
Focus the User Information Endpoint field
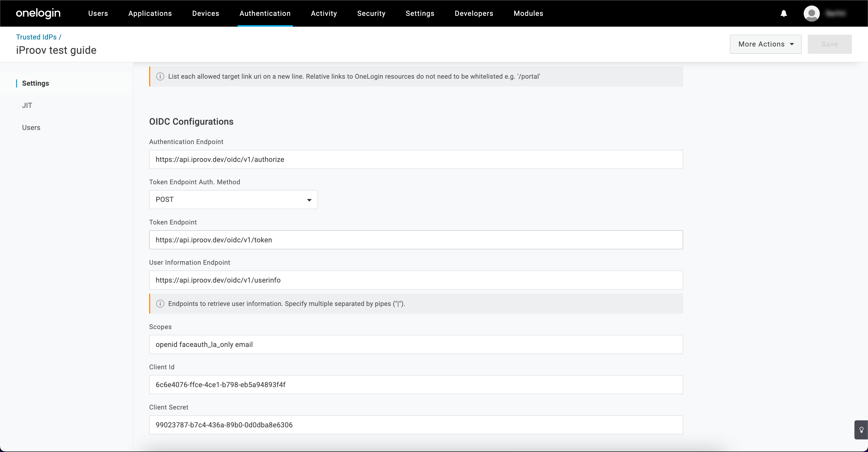(416, 280)
